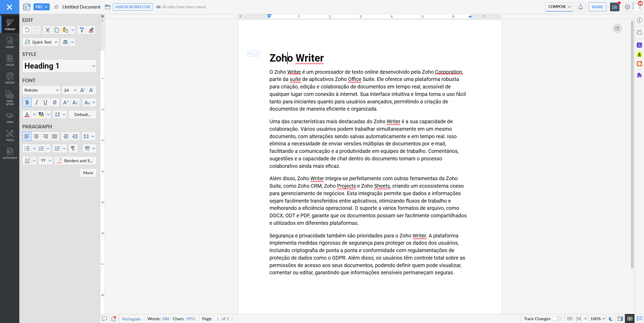Open the font size 24 dropdown

click(70, 90)
